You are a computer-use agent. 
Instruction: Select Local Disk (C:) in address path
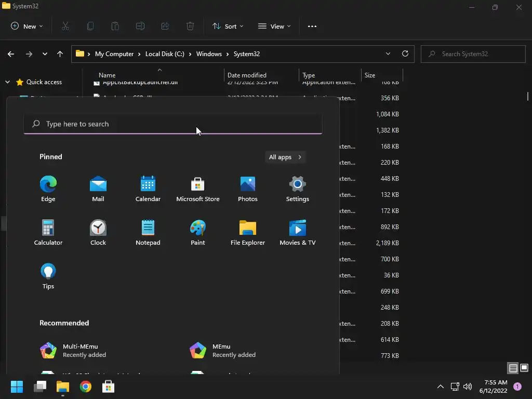click(x=165, y=54)
